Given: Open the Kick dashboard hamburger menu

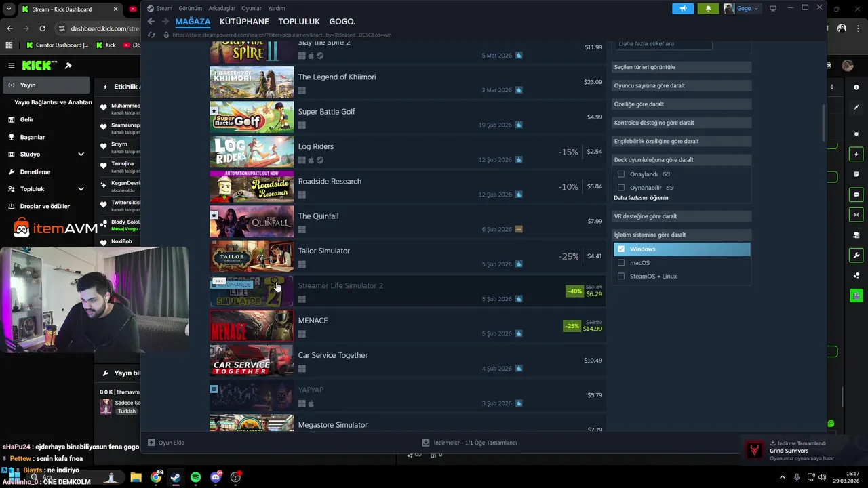Looking at the screenshot, I should click(12, 66).
